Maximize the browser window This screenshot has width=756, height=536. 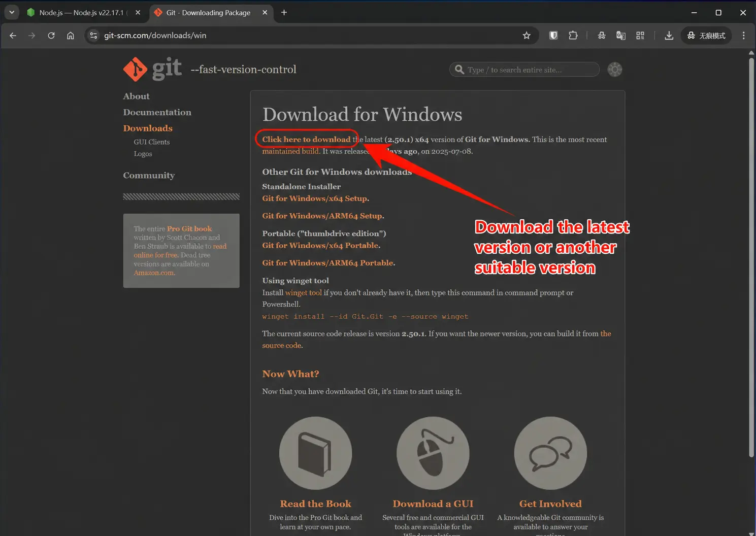718,13
